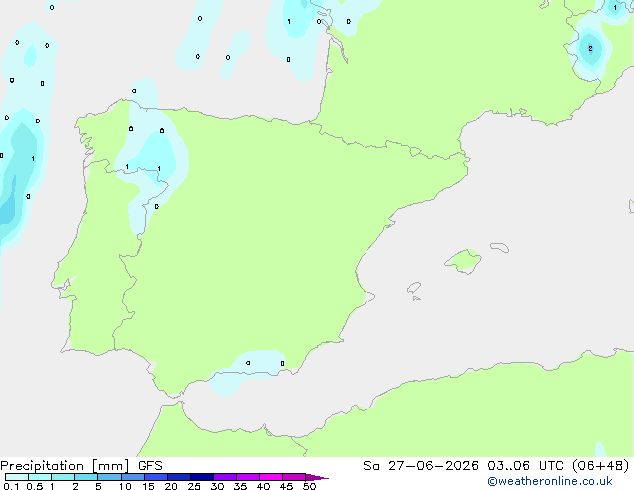The width and height of the screenshot is (634, 490).
Task: Select the 2–5 mm legend color box
Action: click(x=87, y=477)
